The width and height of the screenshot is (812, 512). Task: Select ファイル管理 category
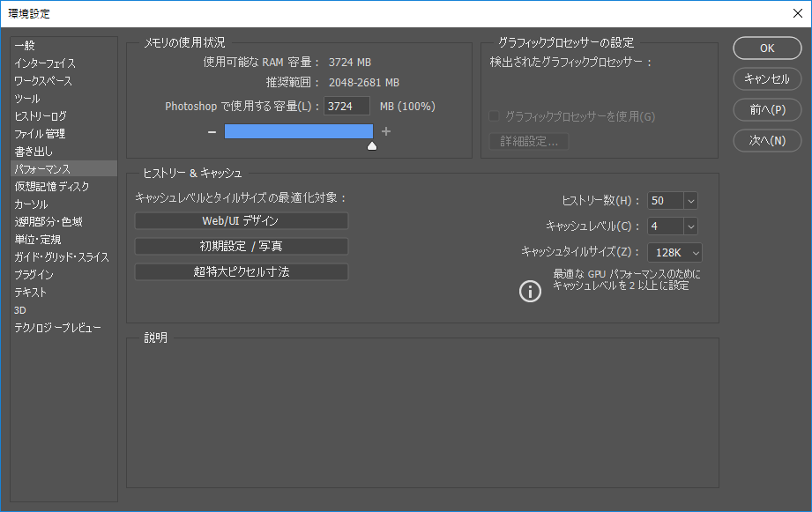[63, 134]
